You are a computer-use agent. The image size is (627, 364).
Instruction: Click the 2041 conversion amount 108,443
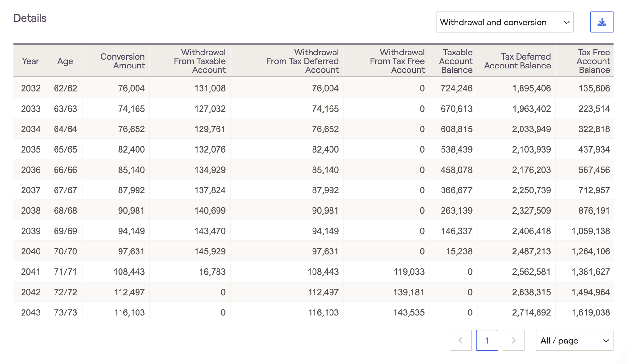(129, 272)
